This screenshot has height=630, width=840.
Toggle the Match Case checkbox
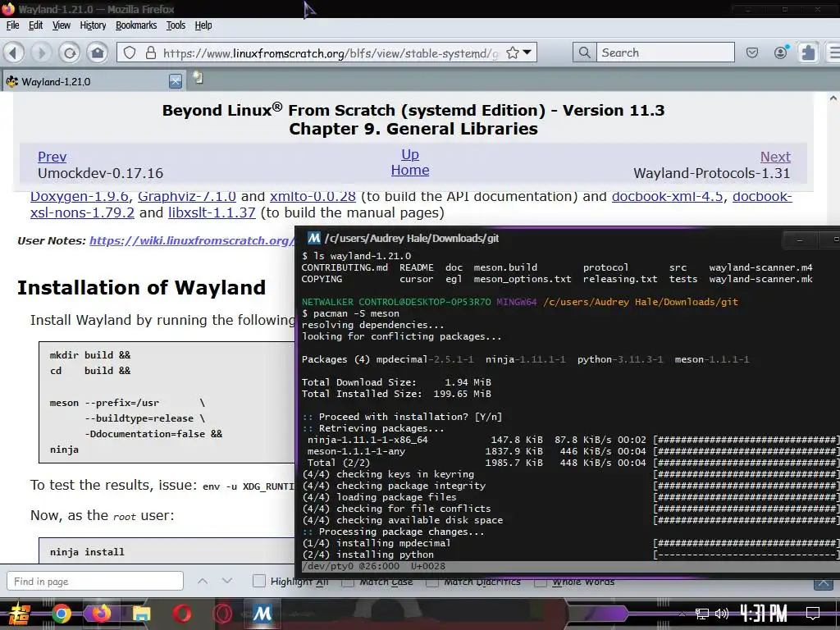(x=348, y=582)
